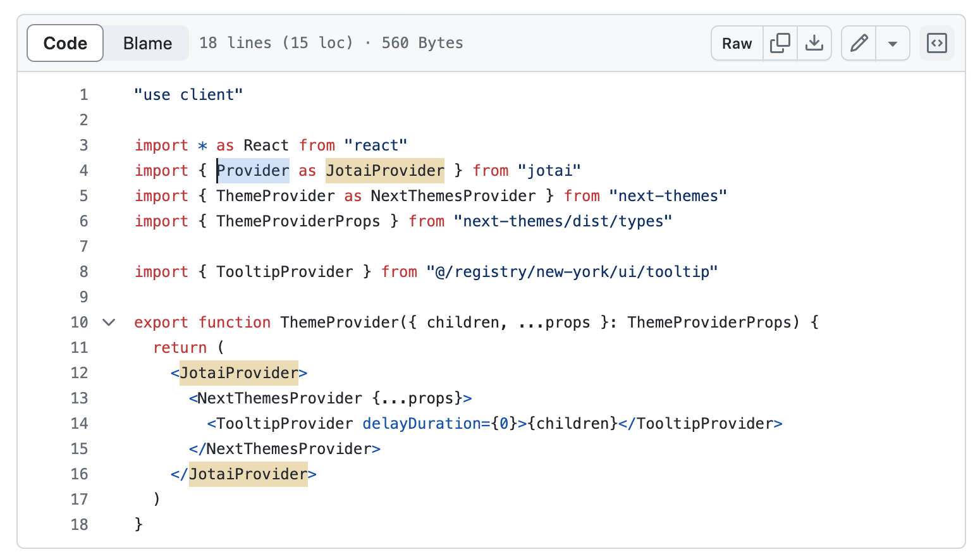The height and width of the screenshot is (559, 980).
Task: Switch to the Code view tab
Action: 65,43
